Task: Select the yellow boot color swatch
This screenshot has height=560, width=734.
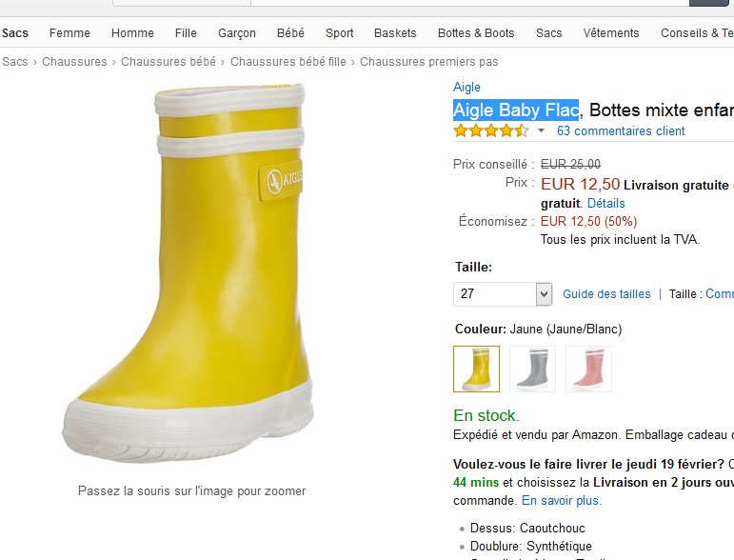Action: pyautogui.click(x=476, y=369)
